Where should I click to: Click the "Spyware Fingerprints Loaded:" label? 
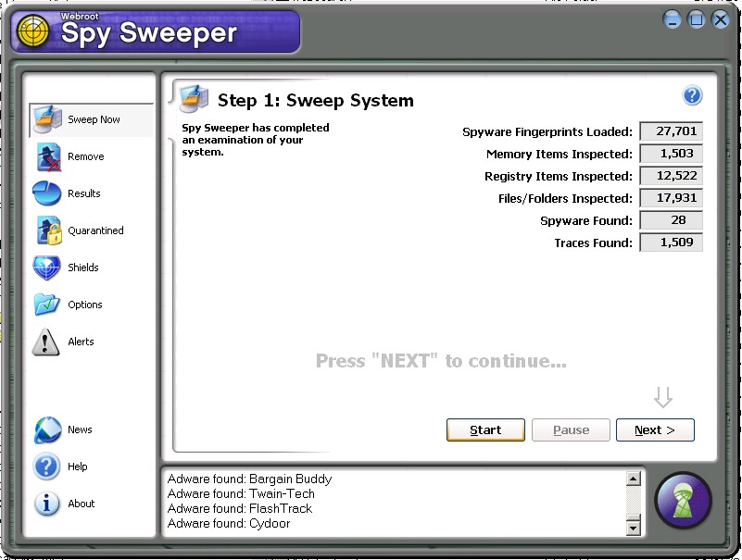point(547,132)
